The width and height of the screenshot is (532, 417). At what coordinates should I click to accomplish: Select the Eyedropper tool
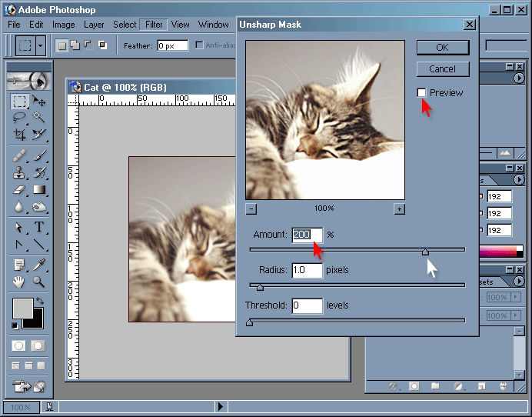pos(39,265)
